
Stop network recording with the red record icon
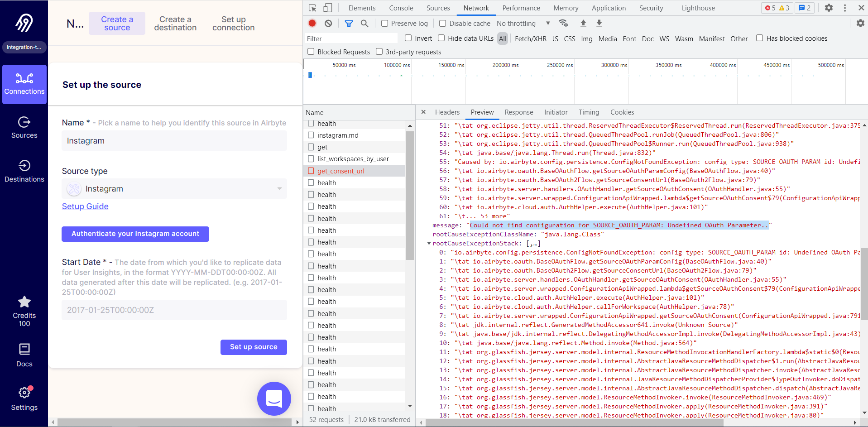click(312, 23)
